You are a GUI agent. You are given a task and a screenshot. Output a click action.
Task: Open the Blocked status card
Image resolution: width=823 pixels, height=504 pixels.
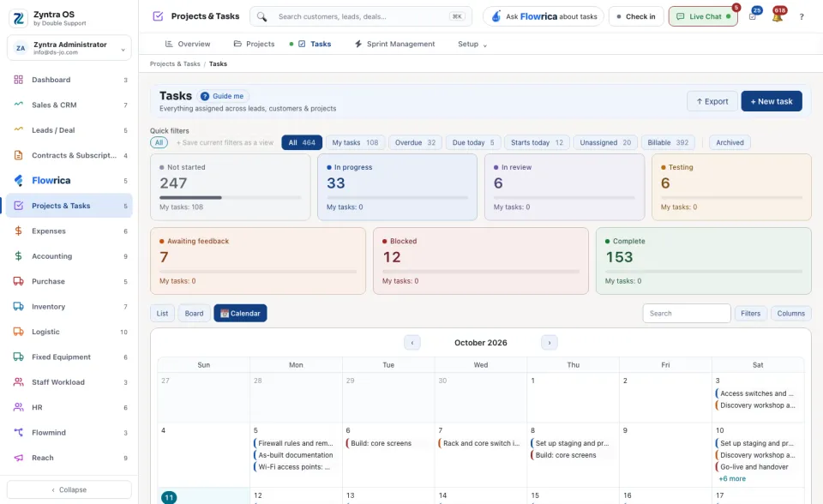click(x=481, y=261)
